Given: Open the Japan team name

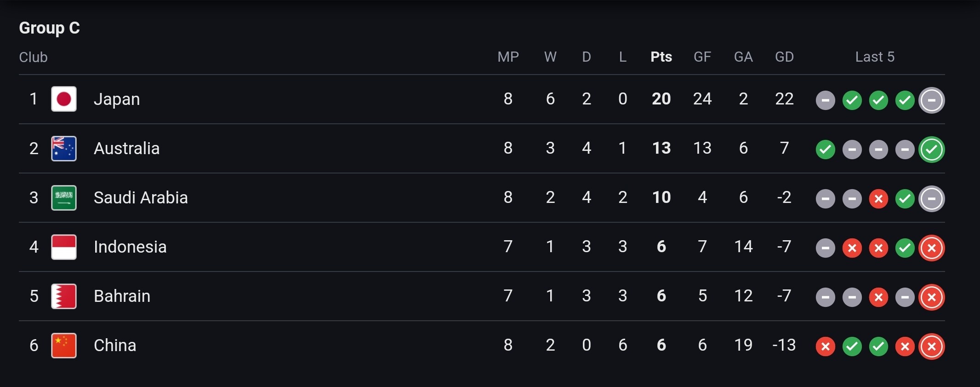Looking at the screenshot, I should (117, 99).
